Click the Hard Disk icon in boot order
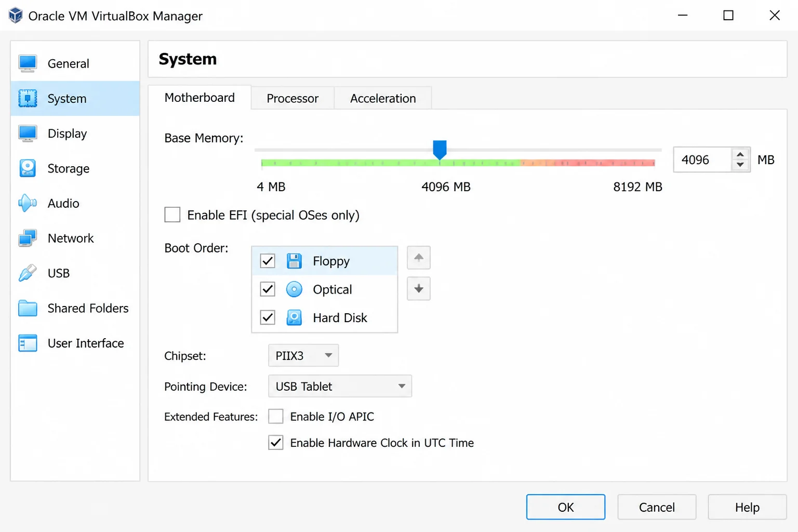 coord(294,317)
